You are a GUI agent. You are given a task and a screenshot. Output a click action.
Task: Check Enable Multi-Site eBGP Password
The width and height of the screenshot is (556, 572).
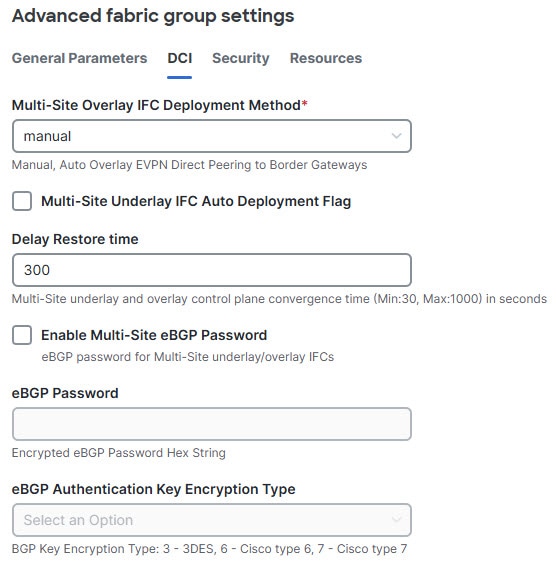pyautogui.click(x=22, y=335)
